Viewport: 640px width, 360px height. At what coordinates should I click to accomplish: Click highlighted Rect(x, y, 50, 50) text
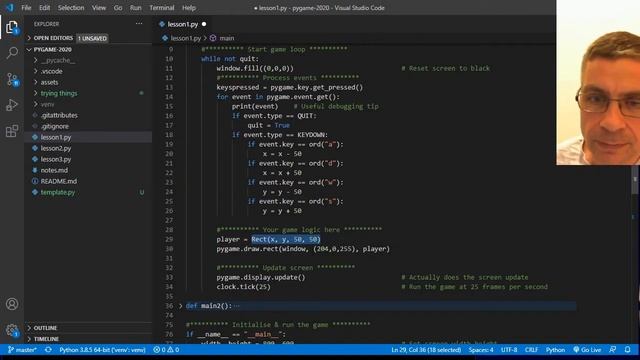pos(286,240)
